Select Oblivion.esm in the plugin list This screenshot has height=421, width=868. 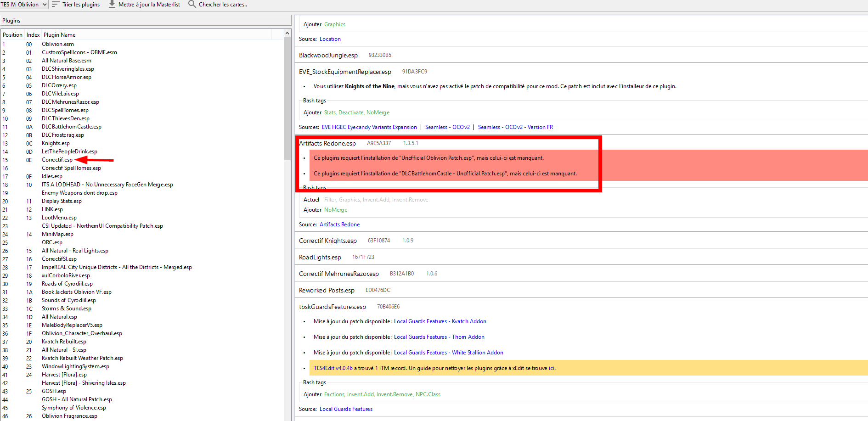[x=57, y=44]
